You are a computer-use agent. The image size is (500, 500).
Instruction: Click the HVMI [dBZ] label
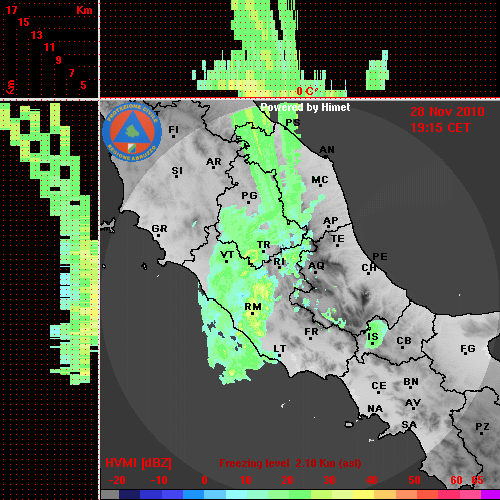tap(139, 463)
